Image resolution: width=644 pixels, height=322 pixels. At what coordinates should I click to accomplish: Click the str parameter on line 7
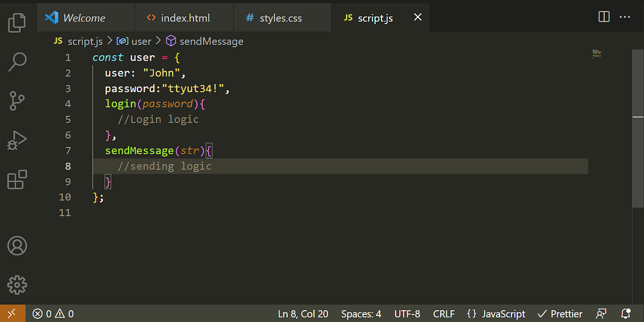[190, 150]
